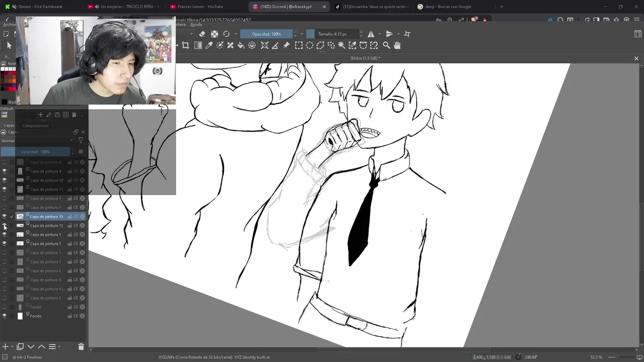Adjust the brush Opacidad 100% slider
The image size is (644, 362).
coord(266,34)
